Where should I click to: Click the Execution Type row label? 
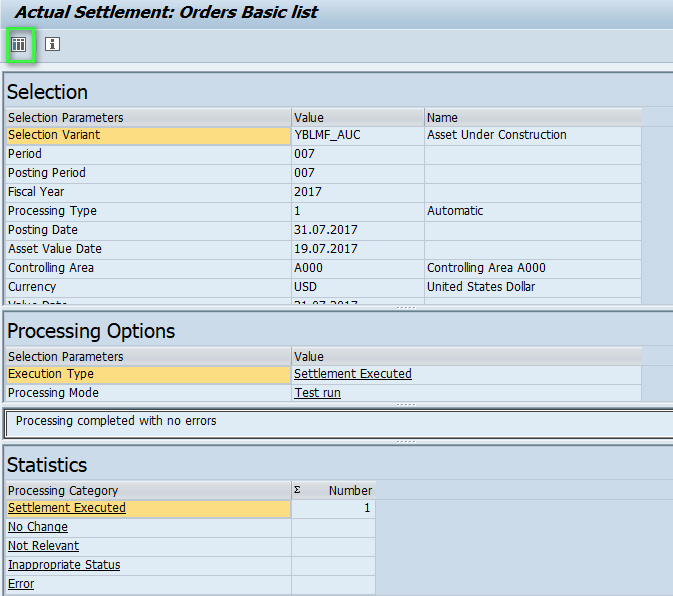point(51,374)
